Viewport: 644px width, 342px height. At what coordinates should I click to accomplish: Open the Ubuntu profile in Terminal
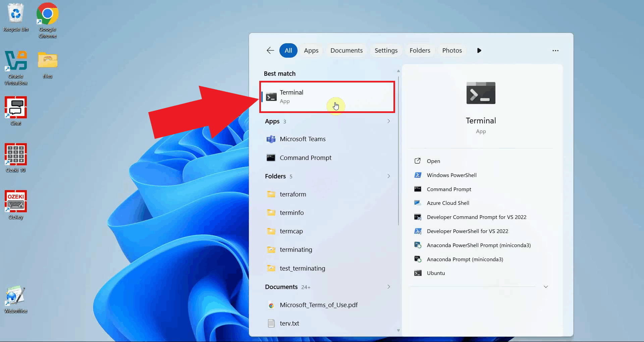pyautogui.click(x=436, y=273)
